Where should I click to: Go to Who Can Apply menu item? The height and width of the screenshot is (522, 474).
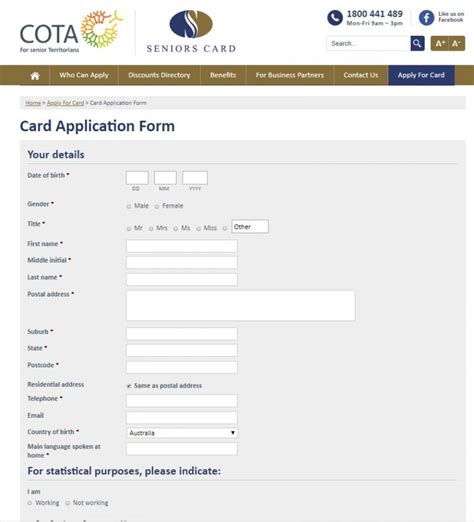pos(84,75)
